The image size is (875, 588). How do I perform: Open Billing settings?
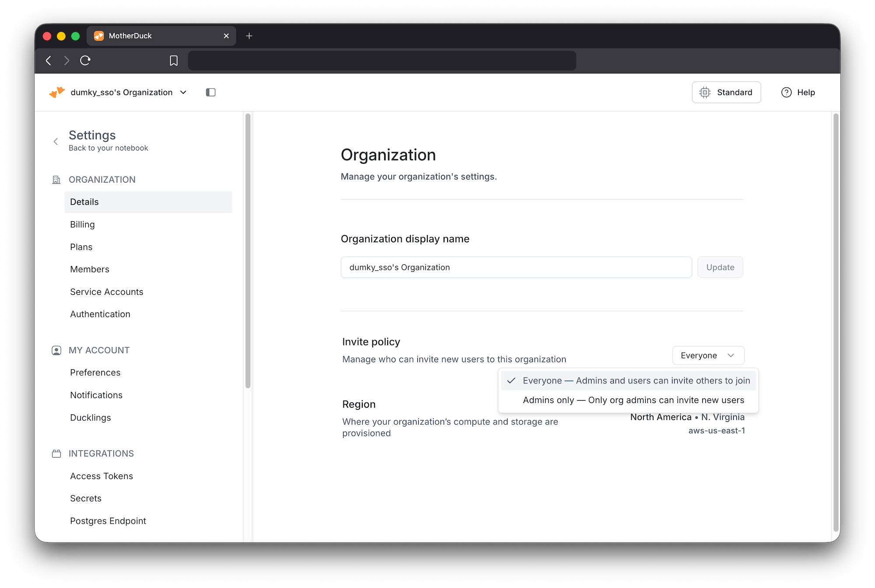point(148,224)
